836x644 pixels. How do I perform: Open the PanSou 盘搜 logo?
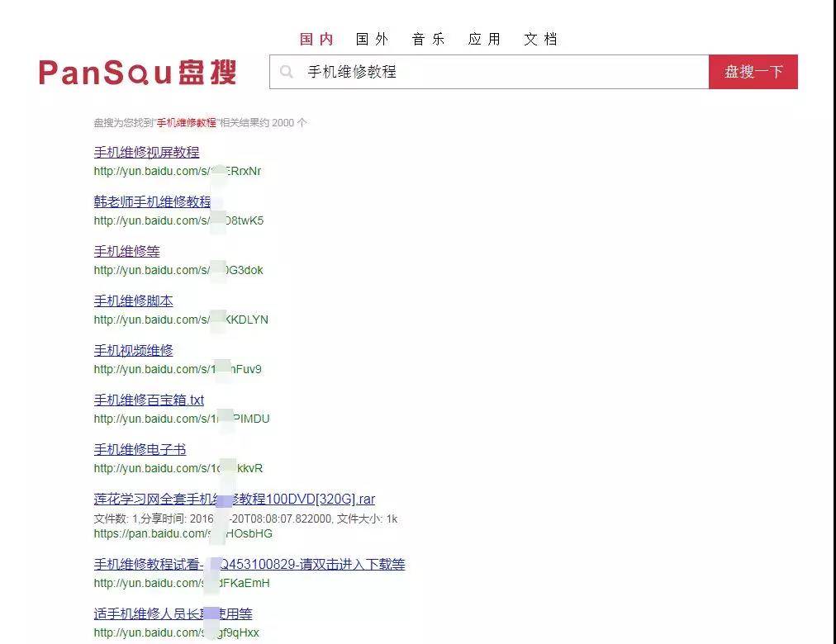pyautogui.click(x=138, y=73)
